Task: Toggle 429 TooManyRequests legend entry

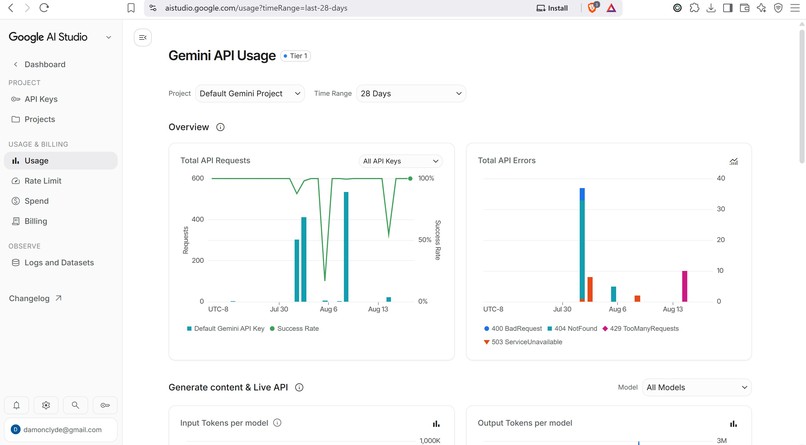Action: (640, 328)
